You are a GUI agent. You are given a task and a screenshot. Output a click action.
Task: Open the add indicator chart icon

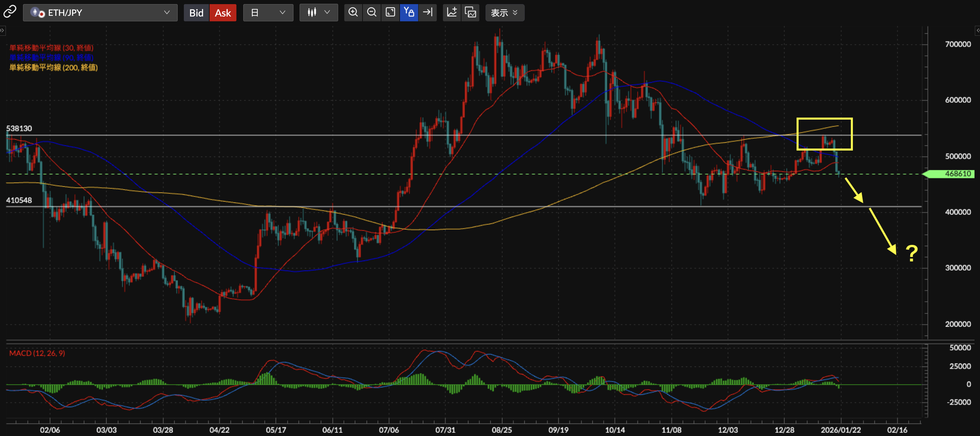(452, 13)
